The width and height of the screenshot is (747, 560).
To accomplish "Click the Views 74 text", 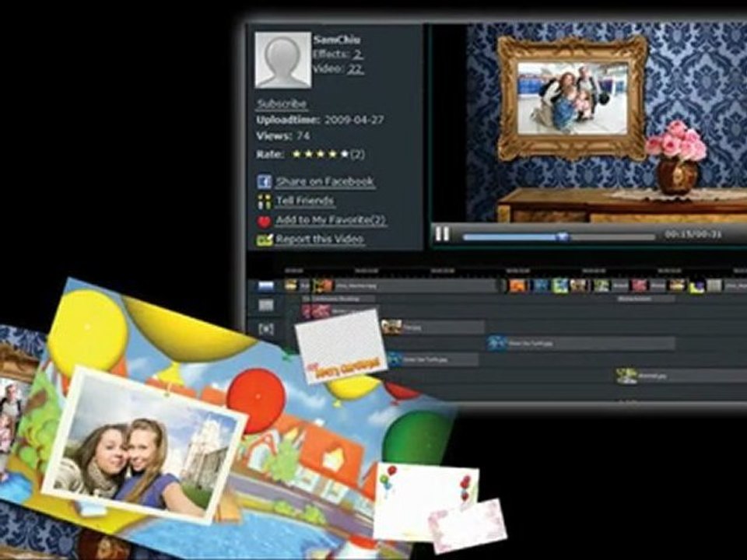I will click(283, 135).
